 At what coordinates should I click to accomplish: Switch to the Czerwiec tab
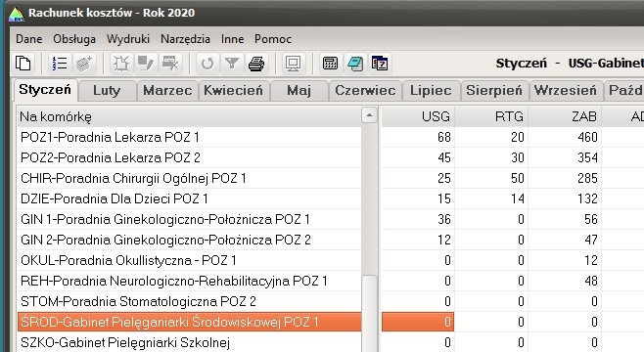click(x=365, y=90)
